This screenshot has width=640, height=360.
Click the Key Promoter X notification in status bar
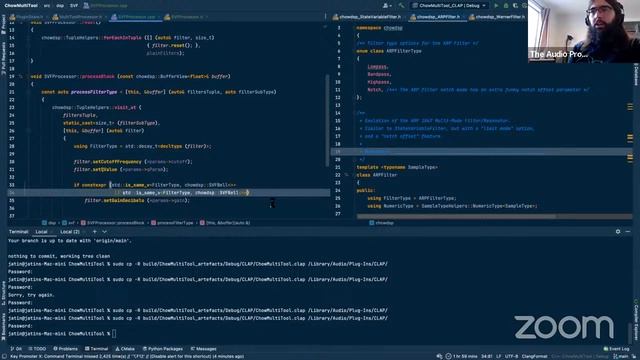[127, 356]
